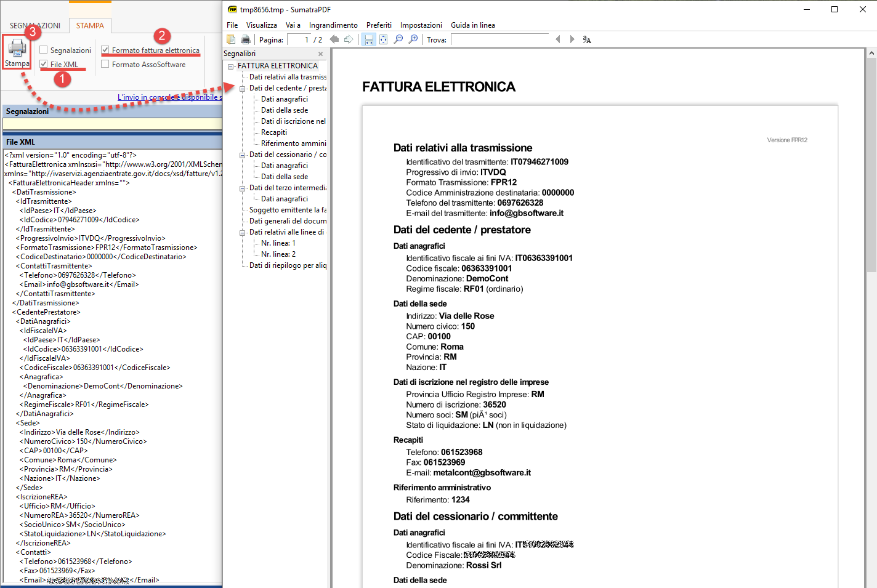Screen dimensions: 877x588
Task: Open the File menu
Action: 232,25
